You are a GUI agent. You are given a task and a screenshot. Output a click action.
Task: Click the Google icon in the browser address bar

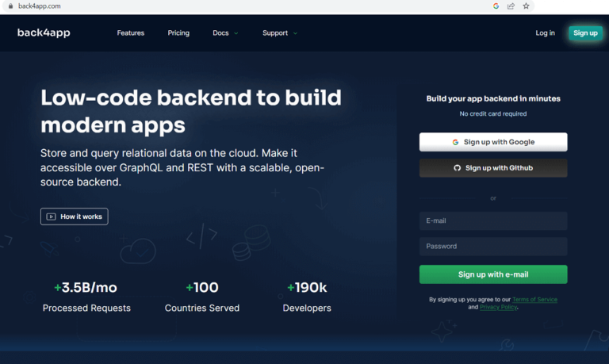496,6
